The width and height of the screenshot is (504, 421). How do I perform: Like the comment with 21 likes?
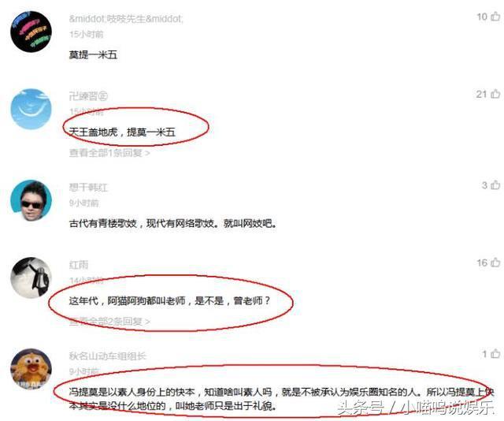pyautogui.click(x=495, y=94)
